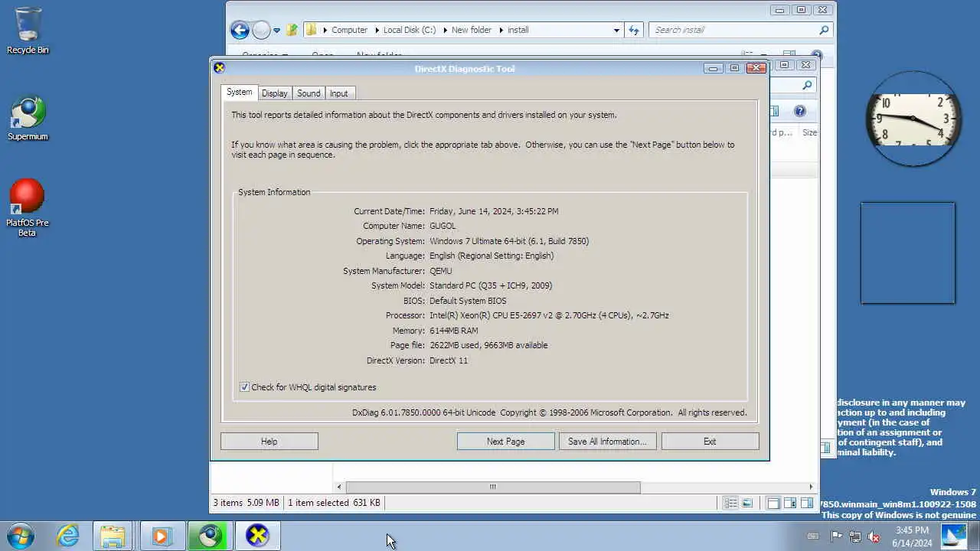Screen dimensions: 980x551
Task: Click Show desktop strip at taskbar end
Action: (x=974, y=536)
